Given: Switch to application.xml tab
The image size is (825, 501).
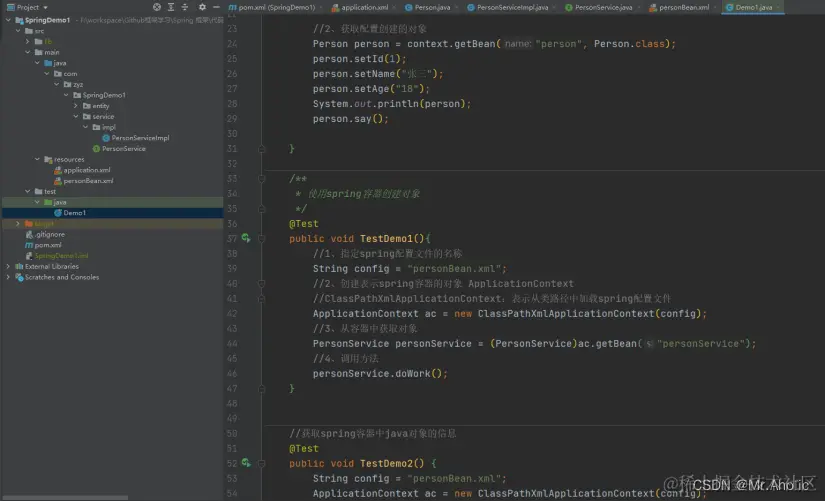Looking at the screenshot, I should click(x=365, y=7).
